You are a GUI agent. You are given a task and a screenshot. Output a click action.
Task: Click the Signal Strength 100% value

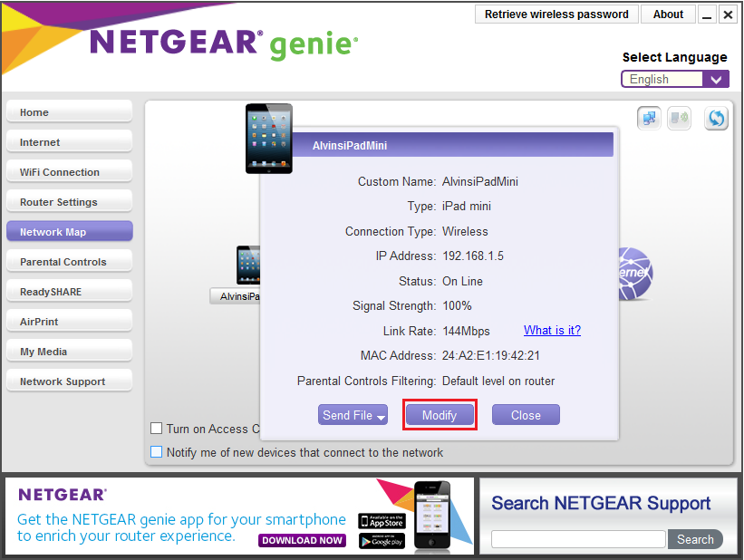(x=457, y=305)
